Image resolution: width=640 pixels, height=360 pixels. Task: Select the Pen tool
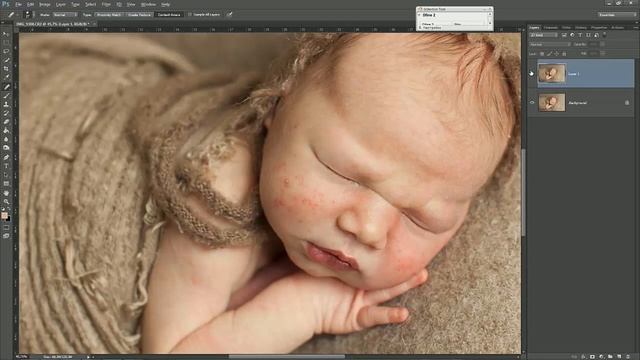(x=6, y=157)
